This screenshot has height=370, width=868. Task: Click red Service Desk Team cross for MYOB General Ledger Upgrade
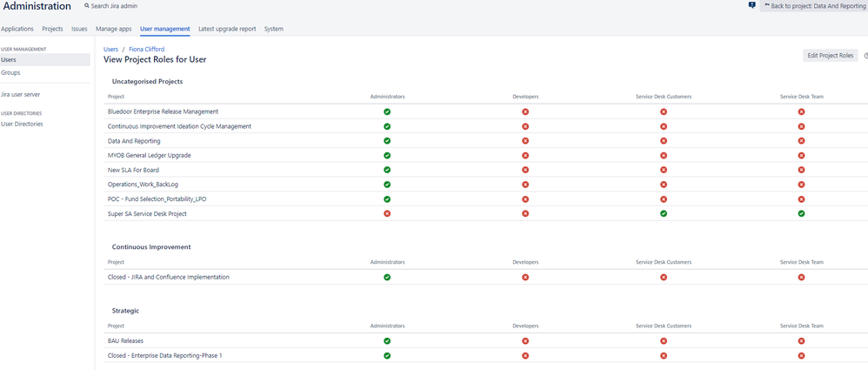[801, 155]
